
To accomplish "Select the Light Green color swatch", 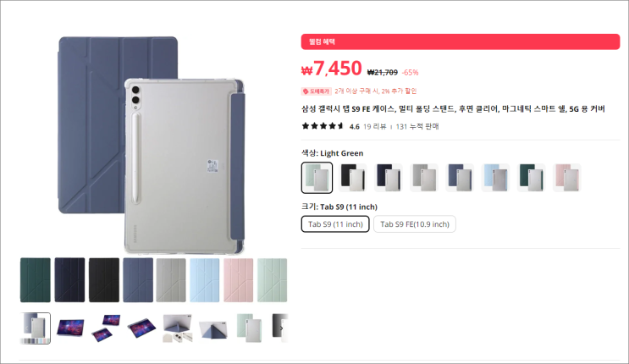I will click(x=317, y=178).
